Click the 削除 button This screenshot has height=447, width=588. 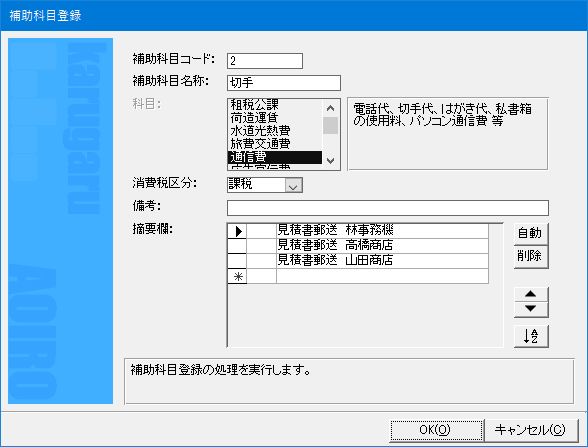pyautogui.click(x=531, y=256)
